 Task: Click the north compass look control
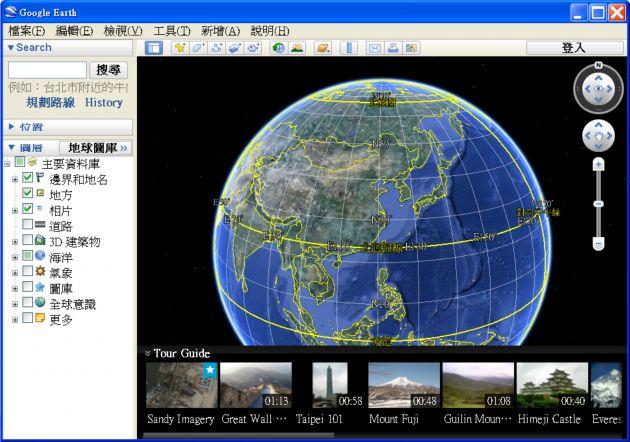point(598,90)
